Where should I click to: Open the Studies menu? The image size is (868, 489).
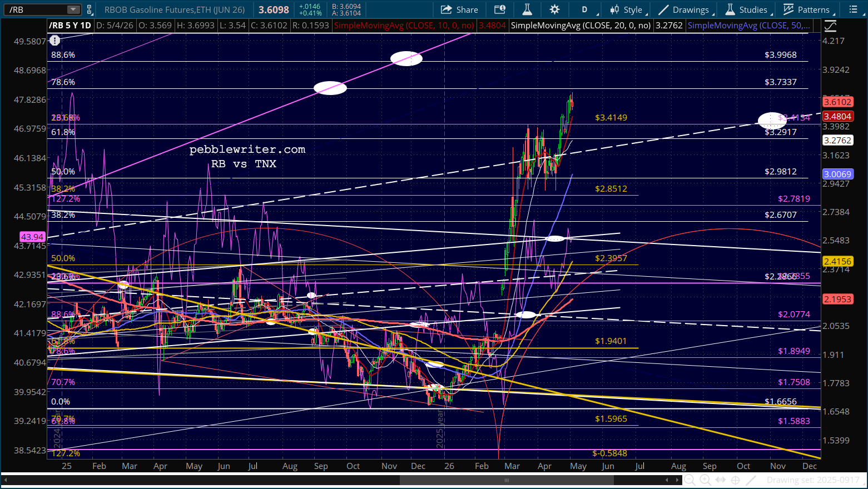coord(747,9)
